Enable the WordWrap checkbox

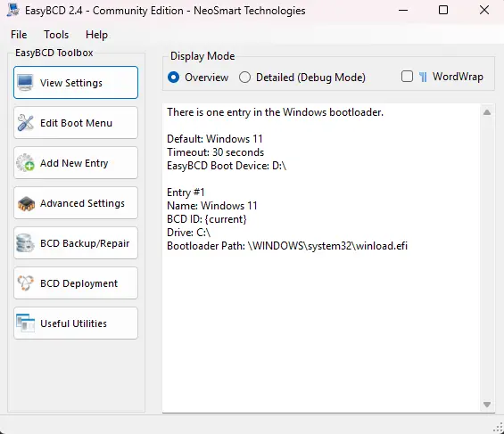(408, 77)
